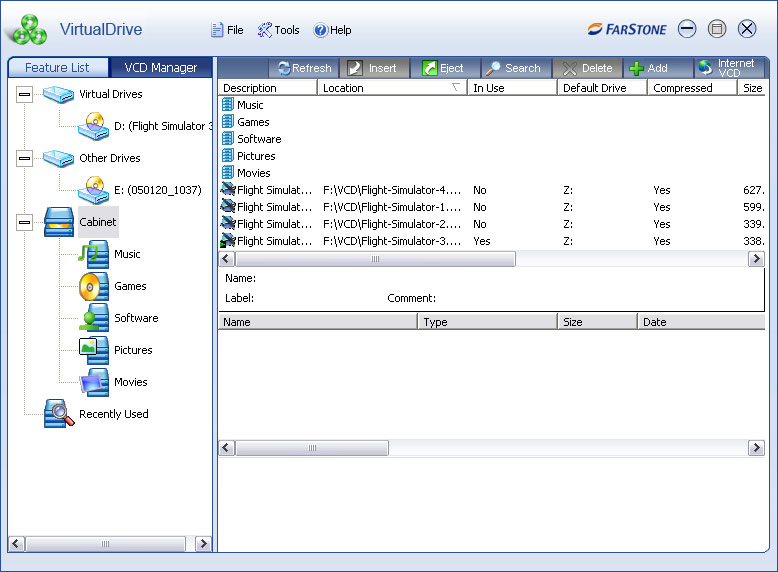This screenshot has height=572, width=778.
Task: Click the Add plus icon
Action: (x=636, y=68)
